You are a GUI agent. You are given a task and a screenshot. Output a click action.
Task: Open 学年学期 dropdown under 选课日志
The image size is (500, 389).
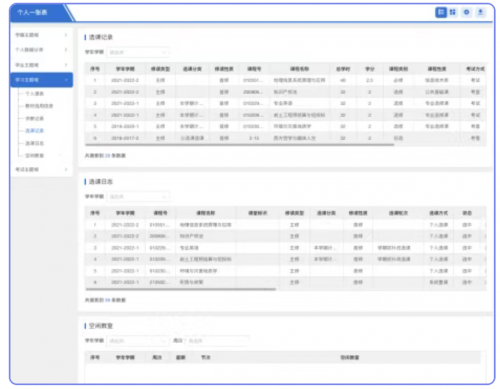point(138,197)
